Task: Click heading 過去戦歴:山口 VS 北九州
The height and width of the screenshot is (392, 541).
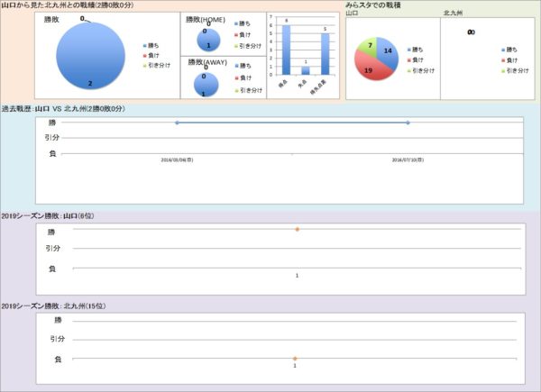Action: tap(63, 109)
